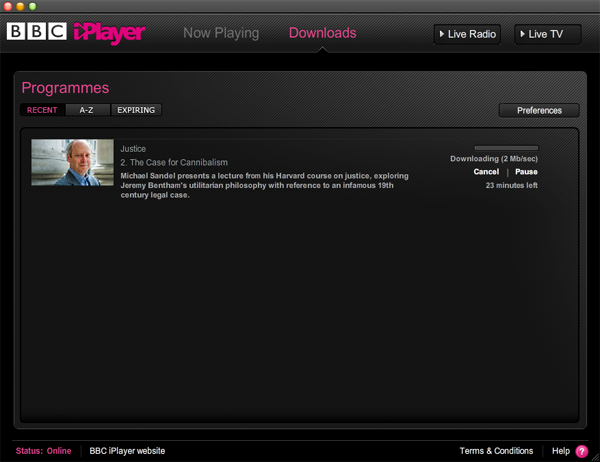This screenshot has height=462, width=600.
Task: Click the Status: Online indicator
Action: pos(43,451)
